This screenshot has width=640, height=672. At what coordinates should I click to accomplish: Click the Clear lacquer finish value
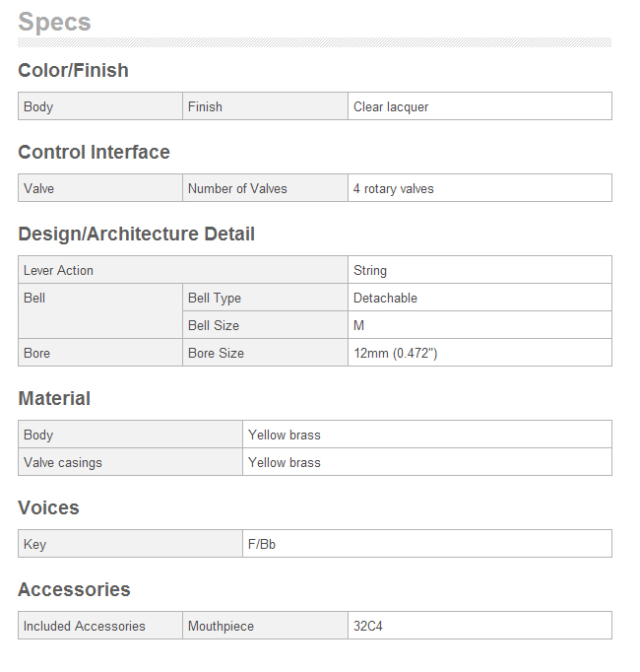(391, 106)
